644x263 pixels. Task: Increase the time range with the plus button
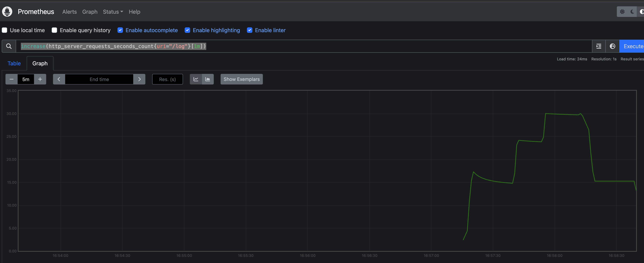(x=40, y=79)
